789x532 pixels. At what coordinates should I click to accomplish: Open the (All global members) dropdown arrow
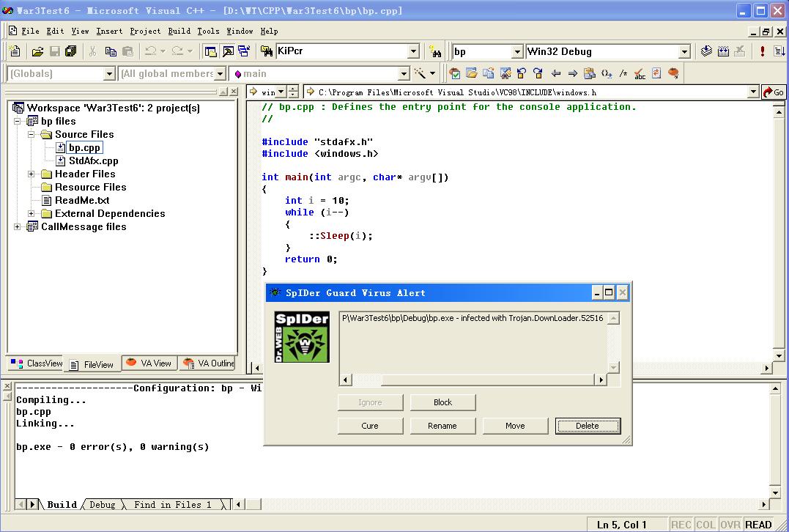tap(220, 74)
